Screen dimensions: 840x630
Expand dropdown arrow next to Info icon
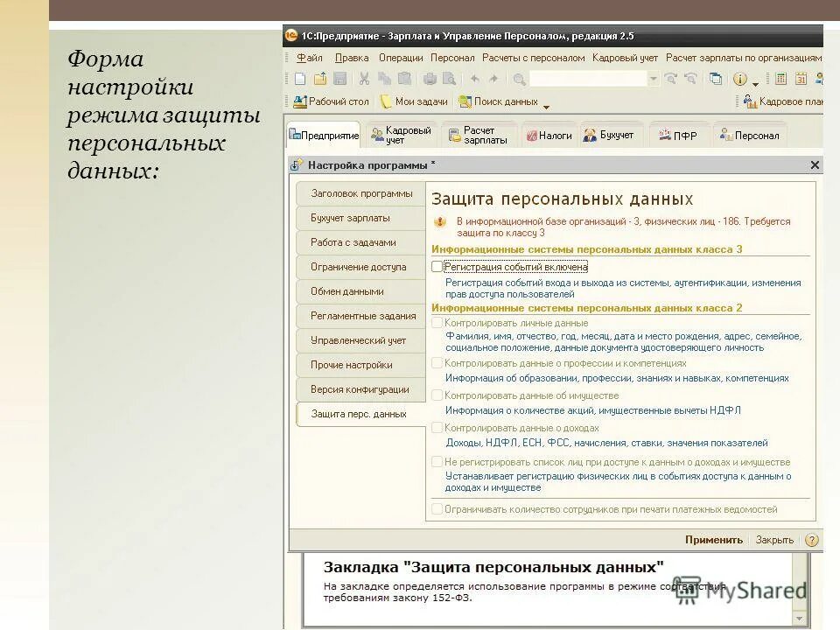click(x=755, y=84)
